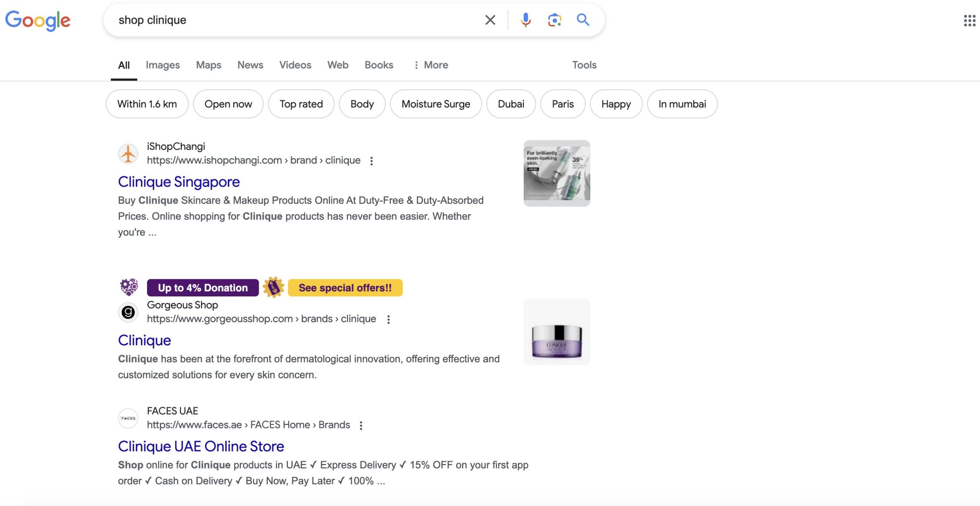Toggle the Top rated filter chip
The height and width of the screenshot is (506, 980).
point(301,104)
